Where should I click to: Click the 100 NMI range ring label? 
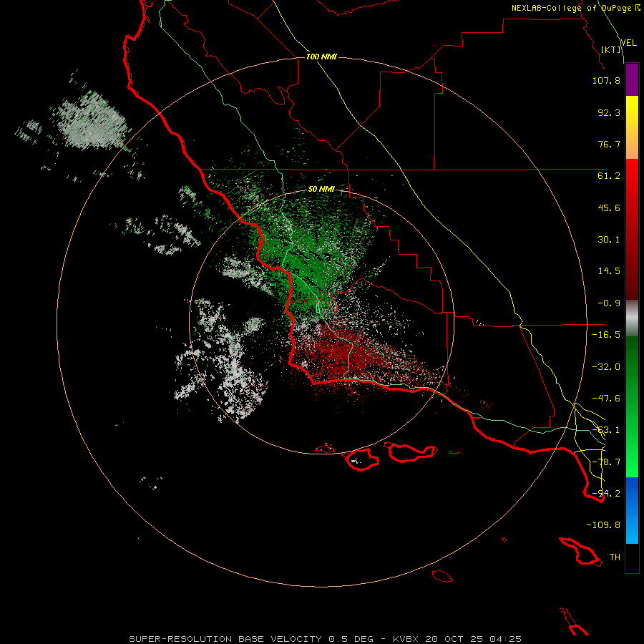pos(321,57)
